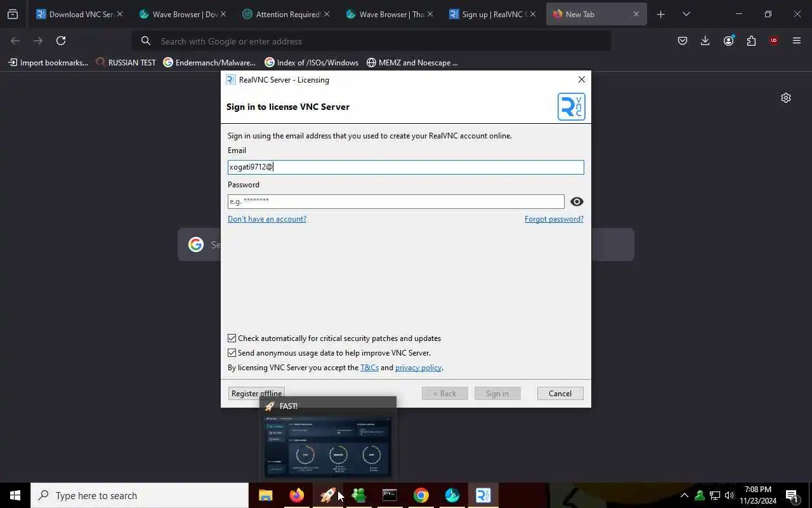Open the Forgot password link

(554, 219)
